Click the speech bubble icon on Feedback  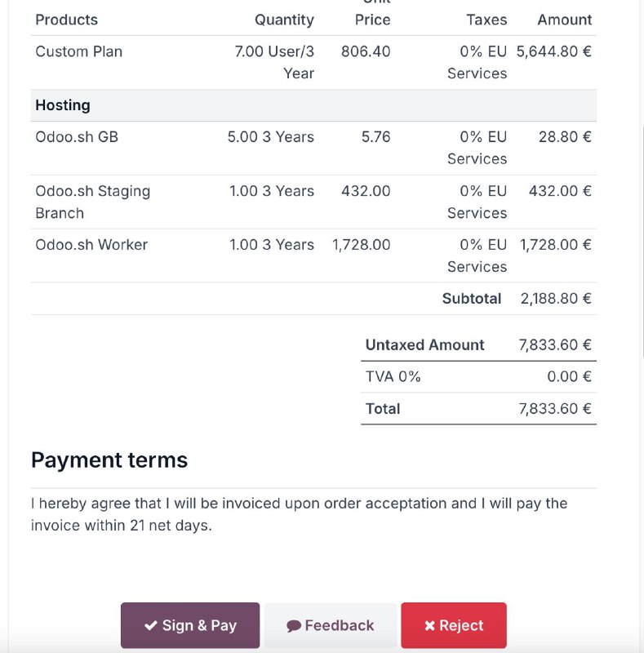[294, 626]
